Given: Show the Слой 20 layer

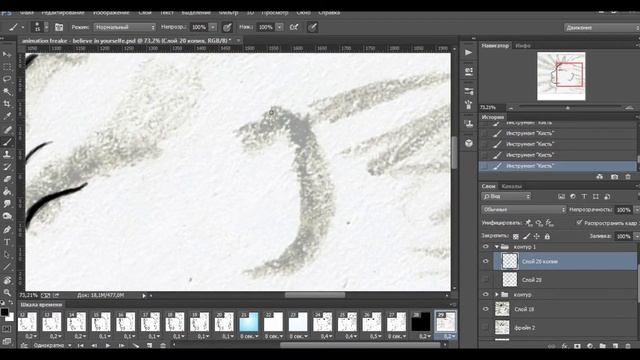Looking at the screenshot, I should 485,280.
